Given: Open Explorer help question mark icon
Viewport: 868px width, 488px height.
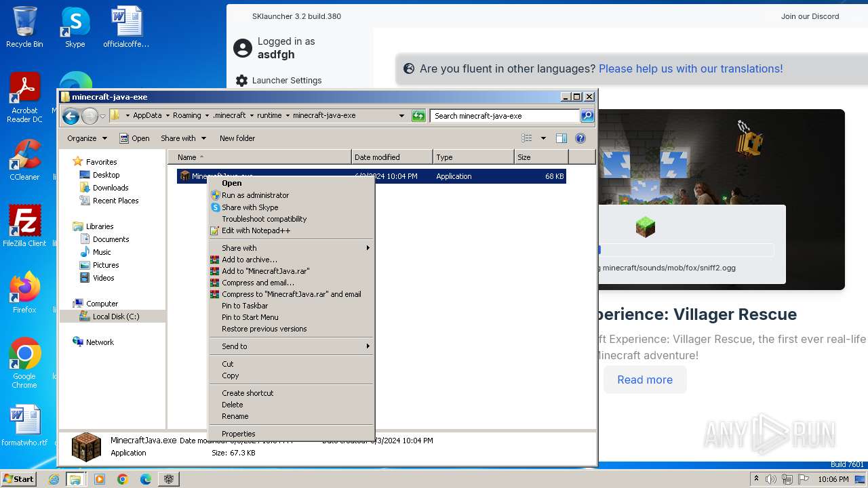Looking at the screenshot, I should tap(580, 138).
